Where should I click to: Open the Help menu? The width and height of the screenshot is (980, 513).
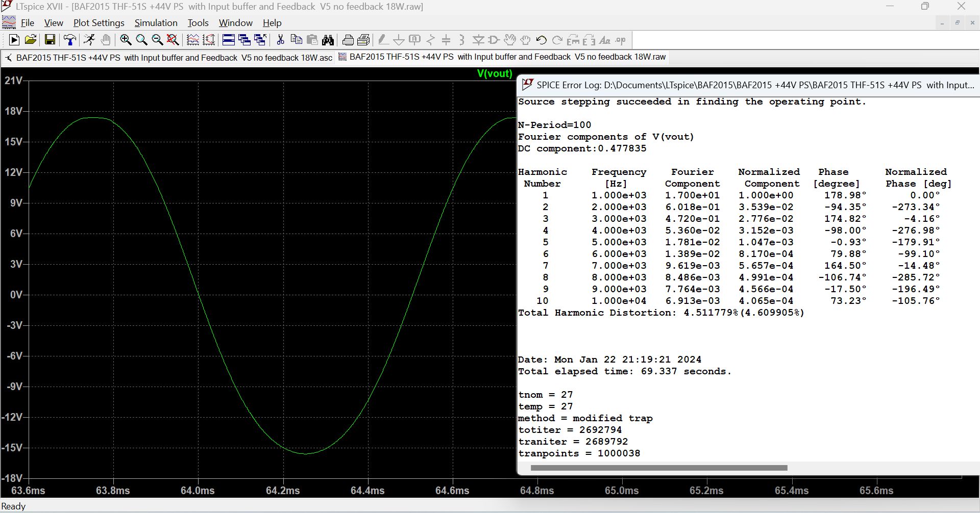tap(272, 23)
